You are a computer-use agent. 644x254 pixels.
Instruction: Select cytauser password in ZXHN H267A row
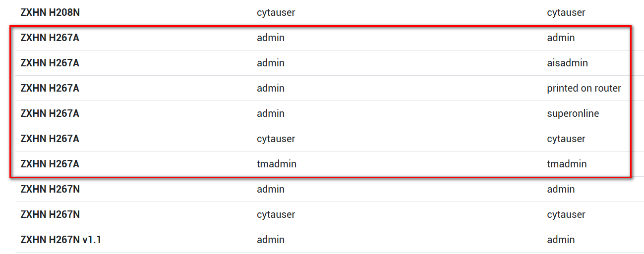click(566, 139)
